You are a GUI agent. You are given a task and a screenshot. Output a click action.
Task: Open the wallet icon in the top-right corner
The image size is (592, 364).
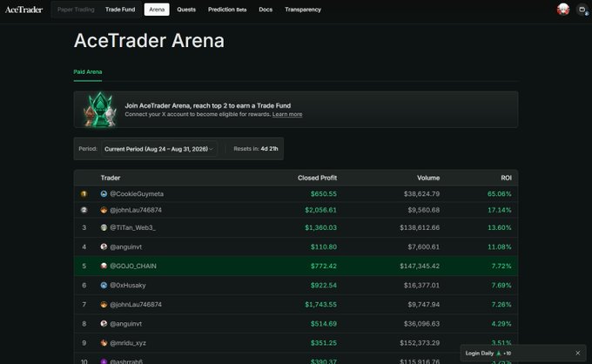(582, 10)
